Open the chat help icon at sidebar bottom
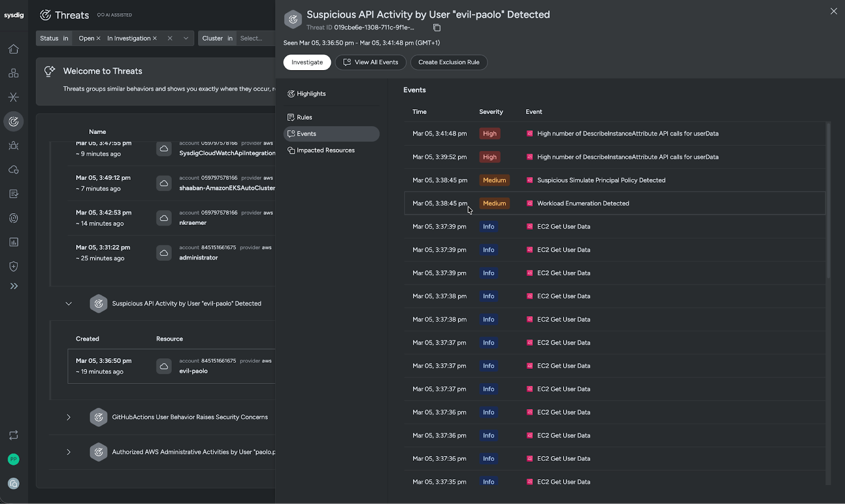 14,483
